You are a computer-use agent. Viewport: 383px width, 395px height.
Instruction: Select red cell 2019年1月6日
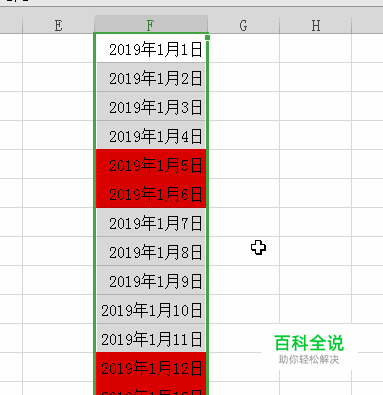[x=151, y=193]
